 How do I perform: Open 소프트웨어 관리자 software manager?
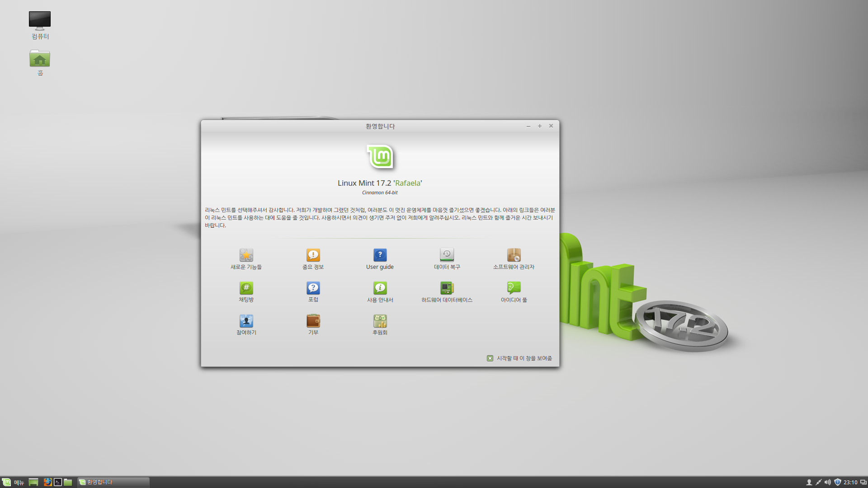tap(514, 259)
